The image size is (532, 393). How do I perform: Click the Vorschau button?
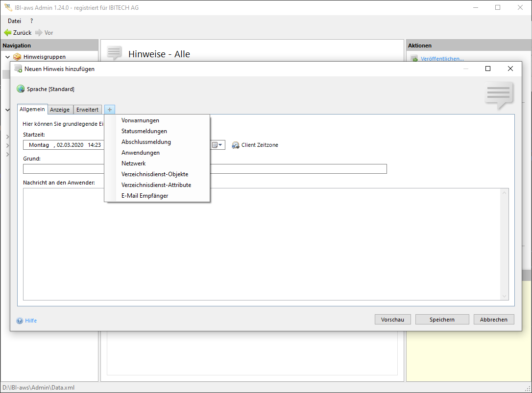coord(392,320)
